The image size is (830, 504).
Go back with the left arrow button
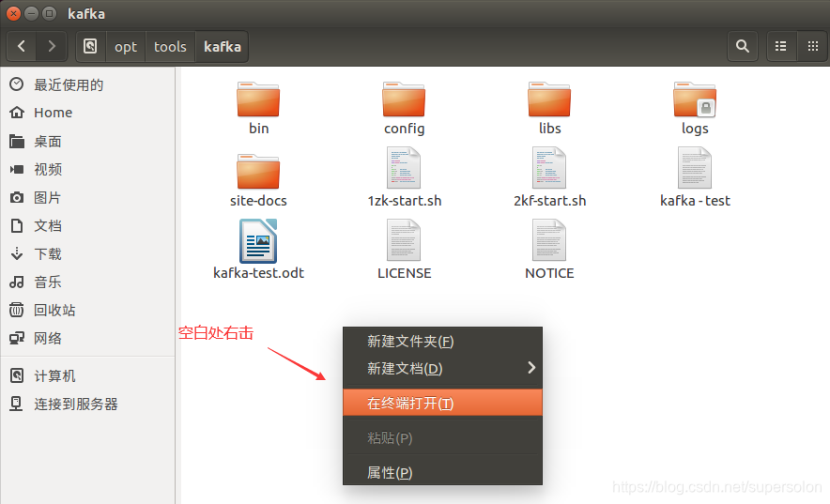[x=22, y=47]
